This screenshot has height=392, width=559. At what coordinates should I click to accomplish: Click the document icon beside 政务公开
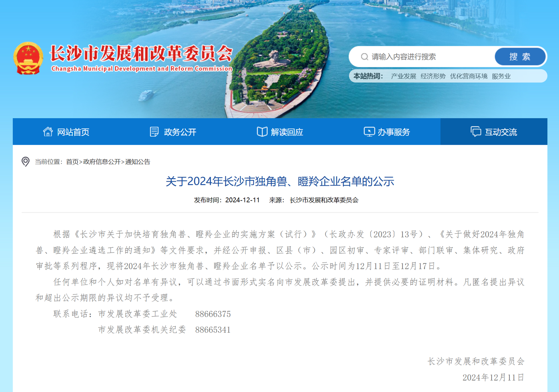point(154,132)
